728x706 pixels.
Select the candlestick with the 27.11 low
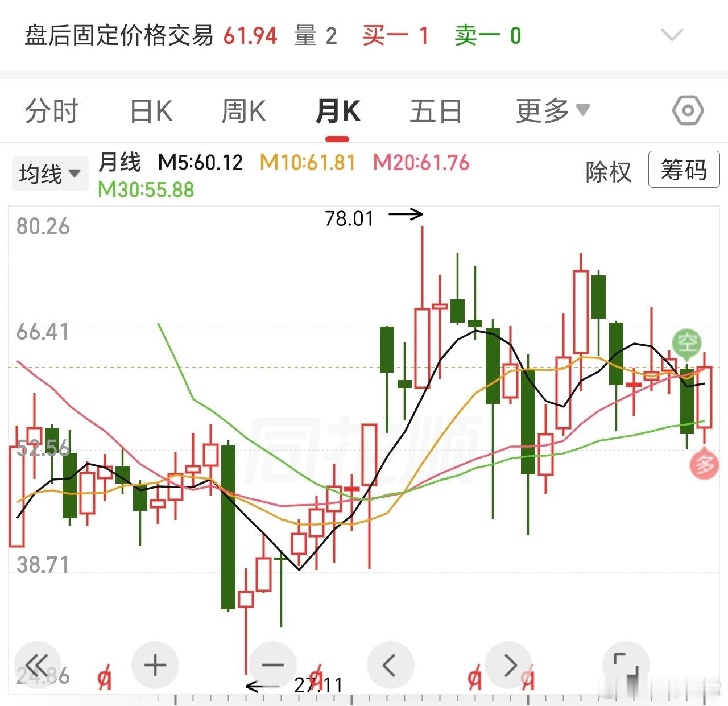point(246,620)
